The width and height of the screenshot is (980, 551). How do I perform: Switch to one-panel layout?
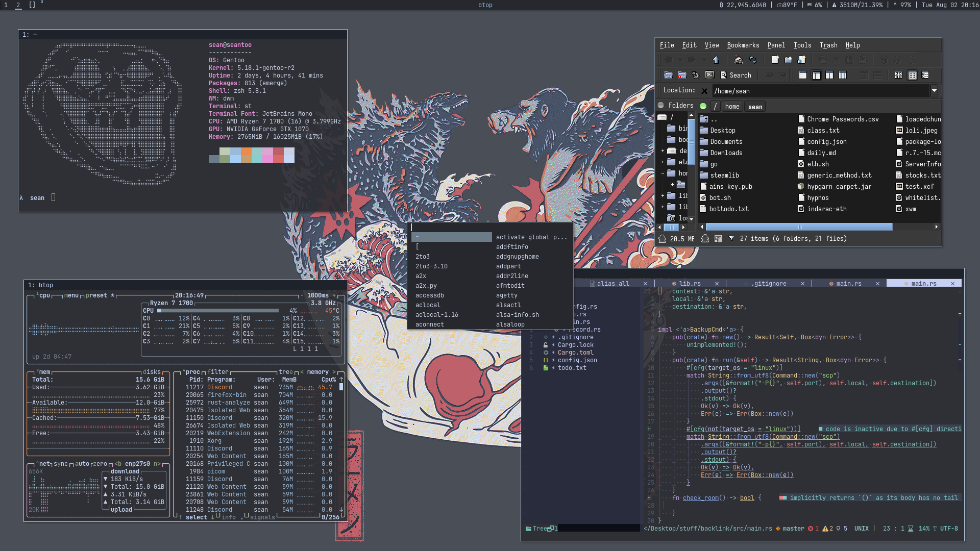803,75
